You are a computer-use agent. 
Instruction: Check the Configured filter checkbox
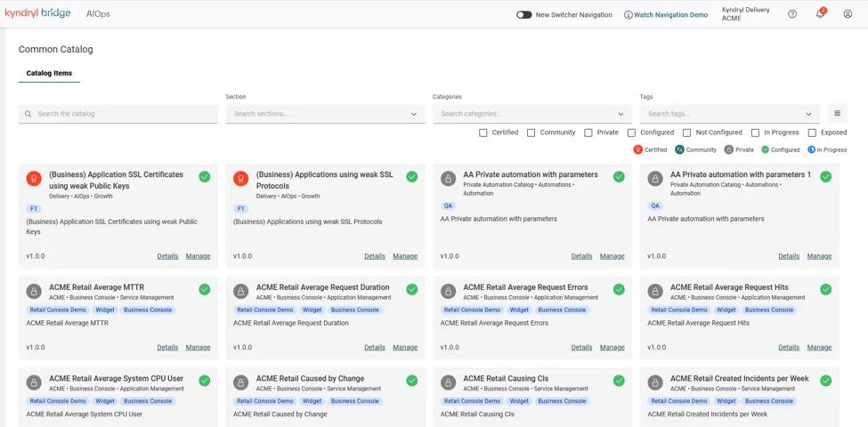[631, 133]
